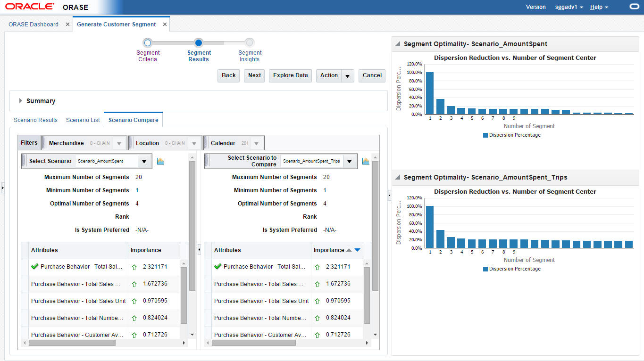This screenshot has height=361, width=644.
Task: Click the splitter arrow between scenario panes
Action: (x=199, y=249)
